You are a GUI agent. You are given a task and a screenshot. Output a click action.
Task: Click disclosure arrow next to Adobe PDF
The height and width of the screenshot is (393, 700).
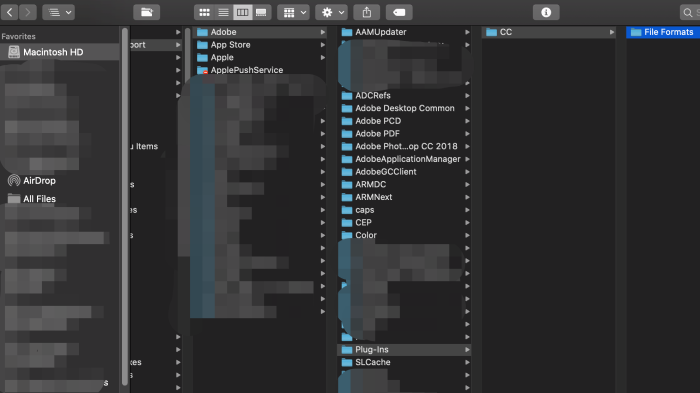(x=467, y=134)
